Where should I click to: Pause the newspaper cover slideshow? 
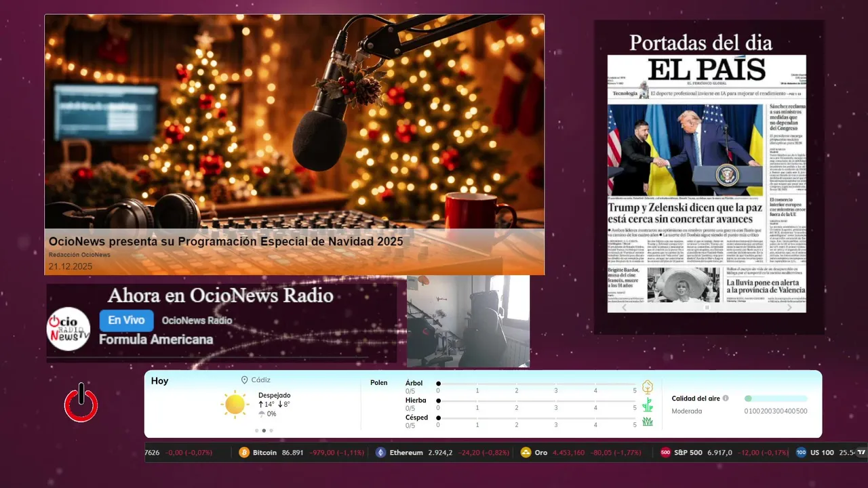tap(707, 307)
